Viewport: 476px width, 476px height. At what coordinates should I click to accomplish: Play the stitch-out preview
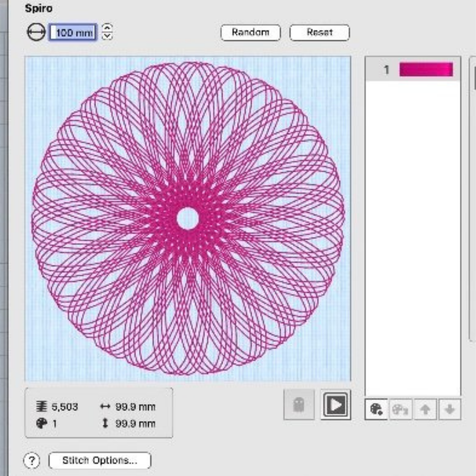point(336,405)
